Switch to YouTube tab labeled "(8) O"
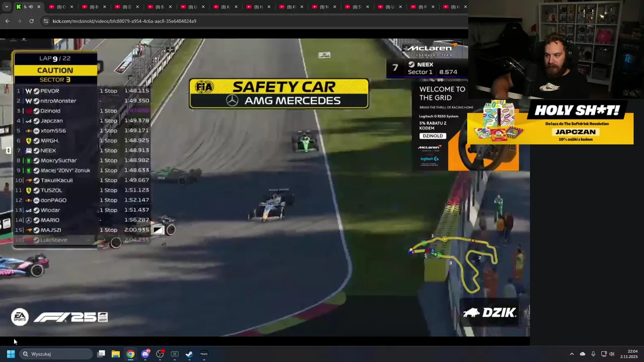 60,7
